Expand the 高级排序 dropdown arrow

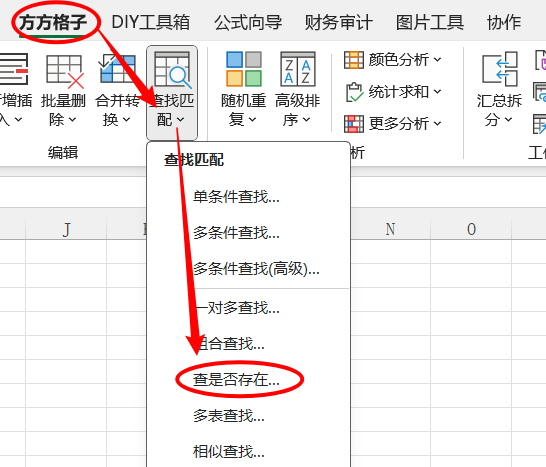click(x=306, y=120)
